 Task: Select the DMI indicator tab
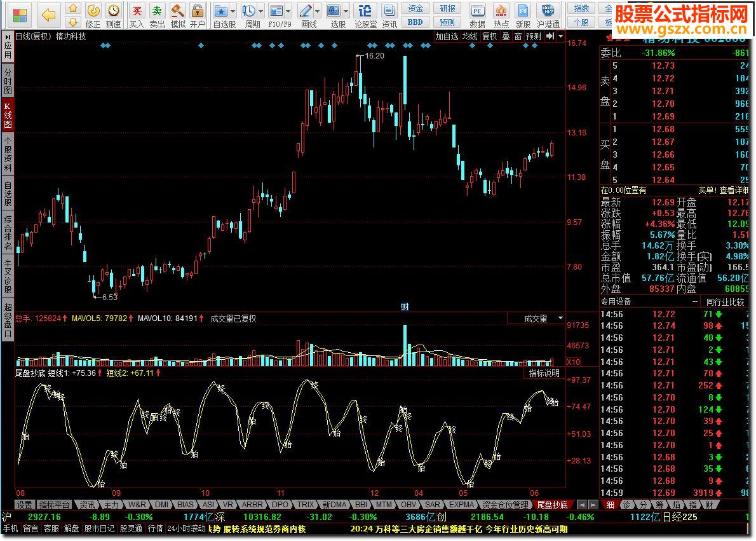coord(161,504)
